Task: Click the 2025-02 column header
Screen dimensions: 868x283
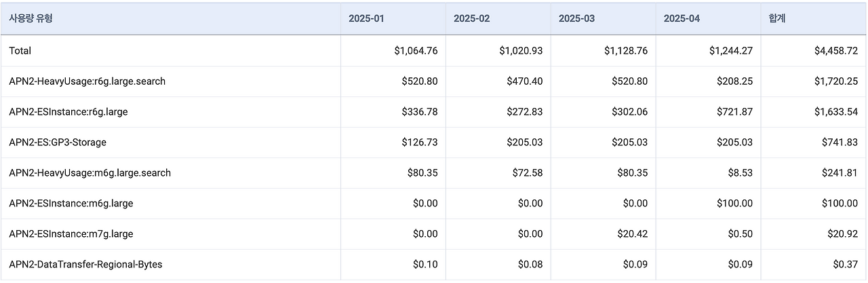Action: 471,18
